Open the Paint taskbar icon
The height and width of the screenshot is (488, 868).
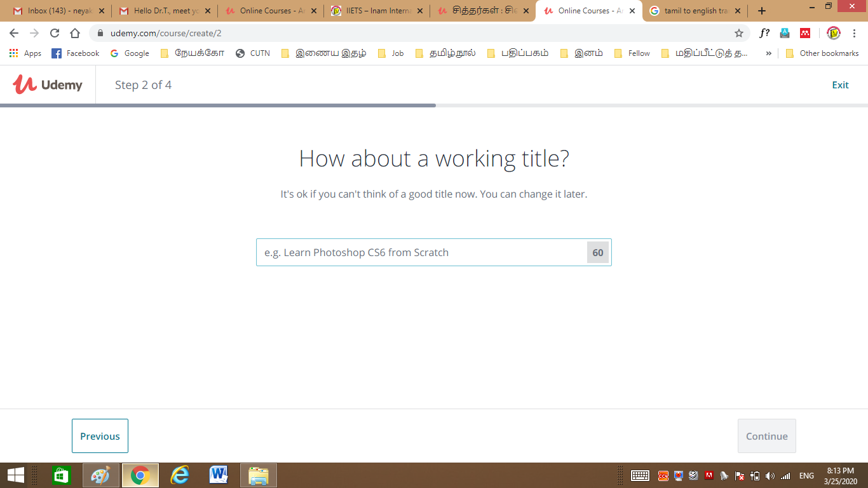tap(100, 475)
